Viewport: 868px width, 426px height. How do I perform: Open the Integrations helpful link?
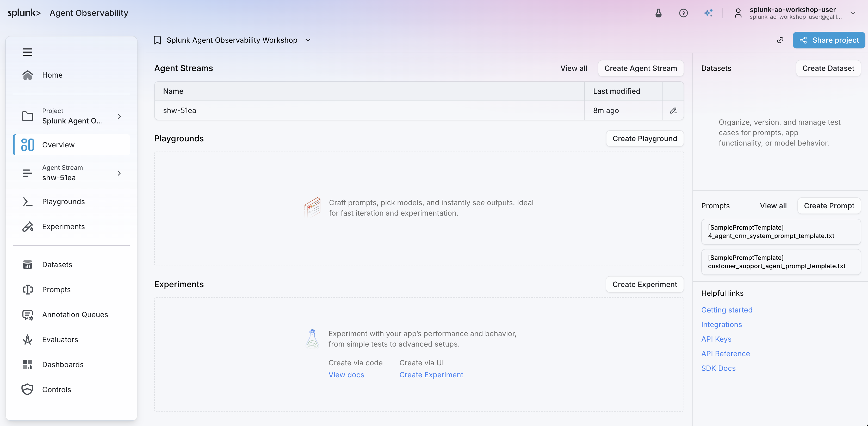721,324
